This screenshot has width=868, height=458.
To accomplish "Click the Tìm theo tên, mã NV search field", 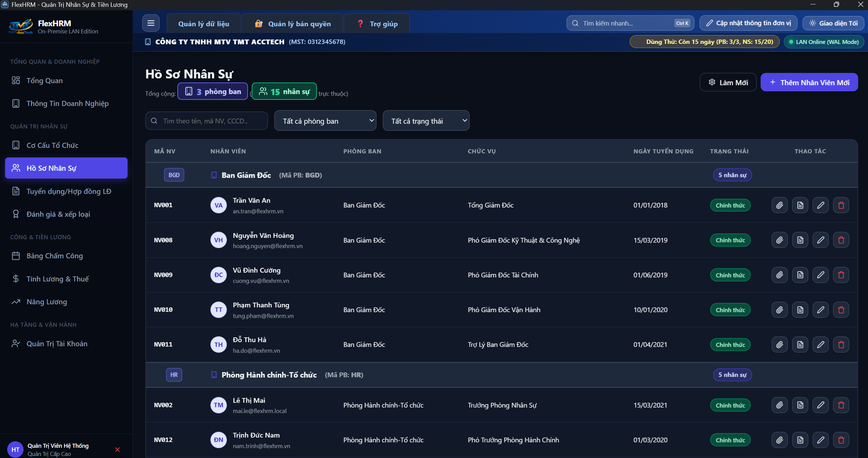I will point(206,121).
